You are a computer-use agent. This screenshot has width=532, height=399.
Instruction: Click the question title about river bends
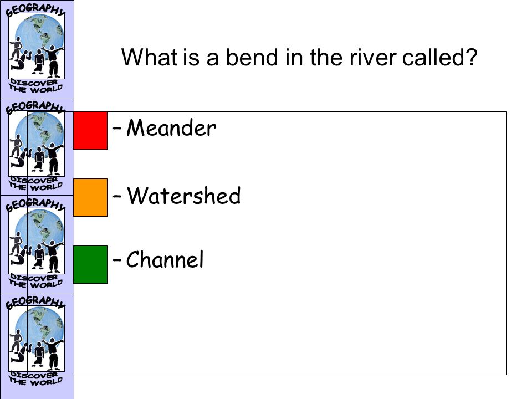299,57
